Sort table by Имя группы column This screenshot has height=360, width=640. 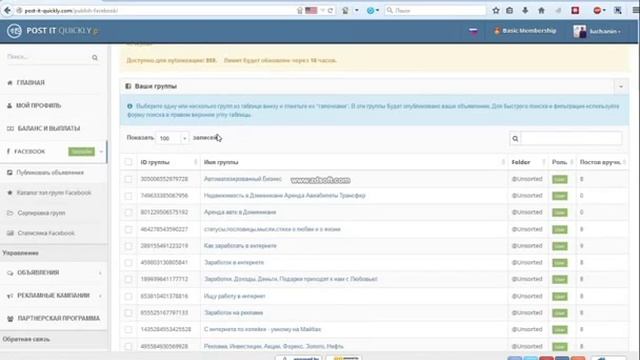click(x=354, y=162)
